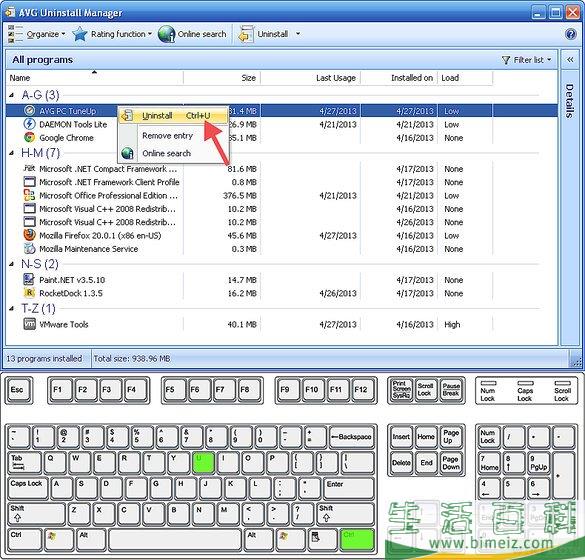Click the RocketDock 1.3.5 icon
The width and height of the screenshot is (585, 560).
pos(29,293)
